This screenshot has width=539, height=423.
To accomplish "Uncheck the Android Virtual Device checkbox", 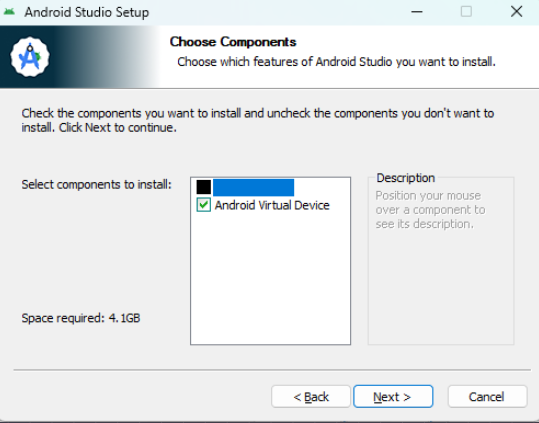I will pyautogui.click(x=204, y=205).
